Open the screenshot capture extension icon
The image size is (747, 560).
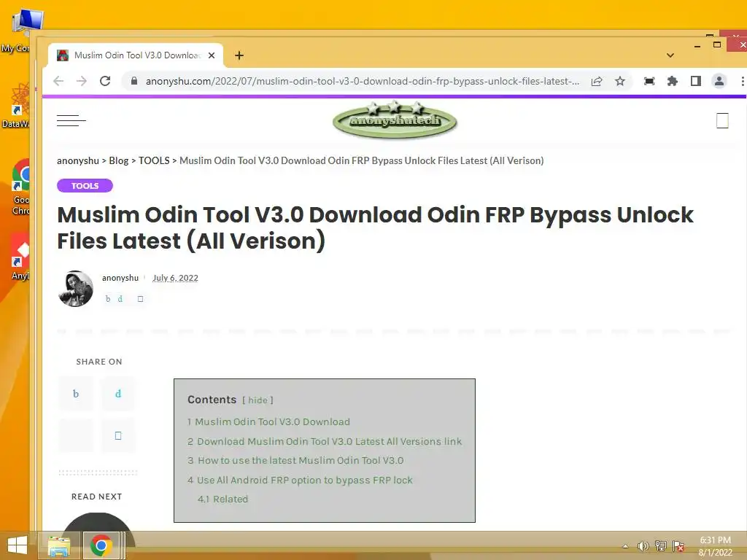coord(649,81)
